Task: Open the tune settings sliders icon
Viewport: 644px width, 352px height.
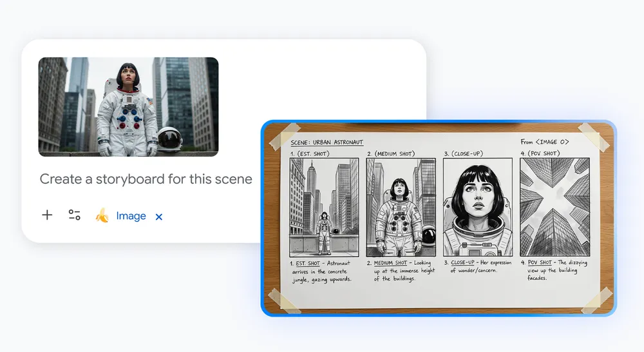Action: pos(75,215)
